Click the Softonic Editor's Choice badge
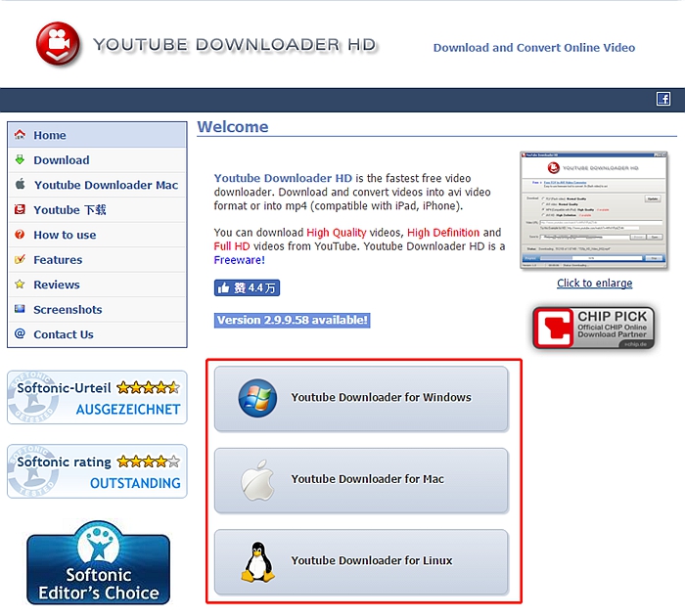685x616 pixels. click(x=98, y=562)
